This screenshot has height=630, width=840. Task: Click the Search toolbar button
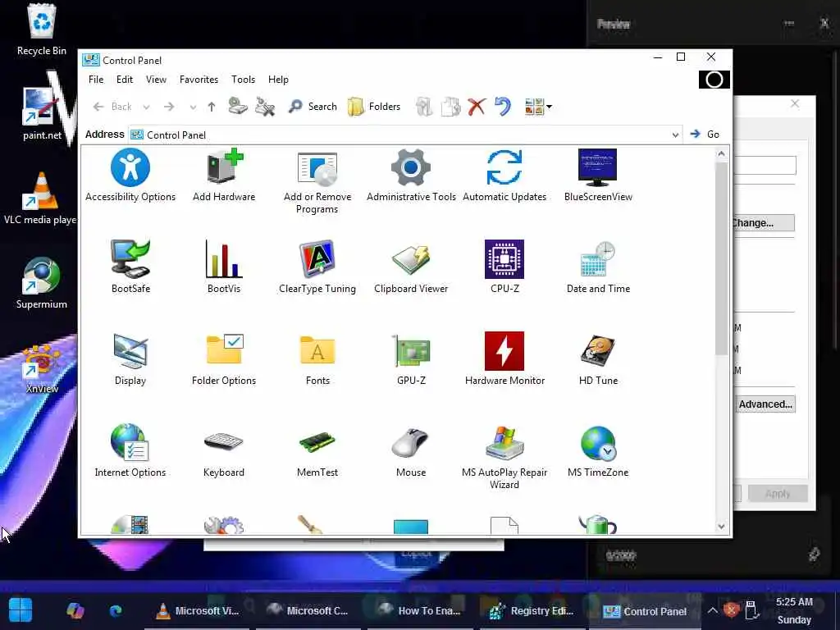(x=313, y=107)
